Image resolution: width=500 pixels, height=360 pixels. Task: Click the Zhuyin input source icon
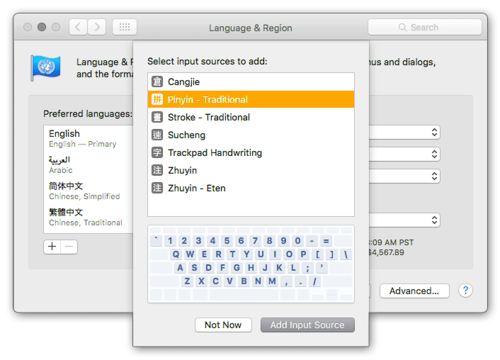[157, 170]
